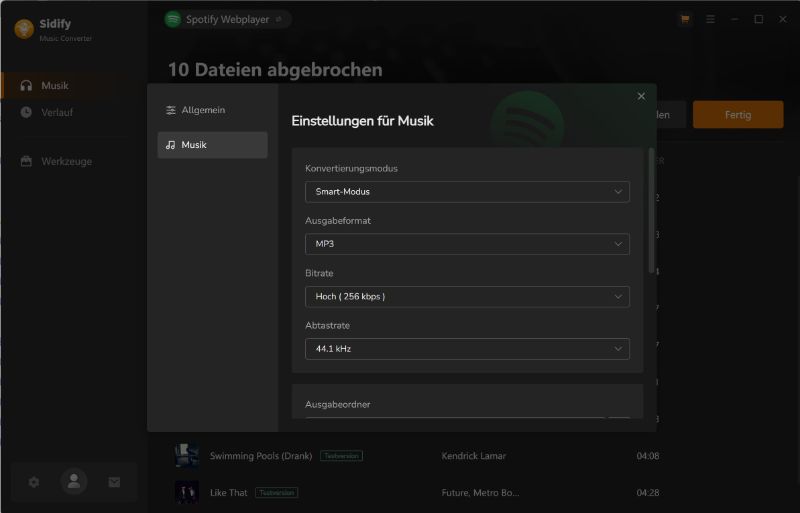800x513 pixels.
Task: Click the Sidify logo icon
Action: pyautogui.click(x=24, y=29)
